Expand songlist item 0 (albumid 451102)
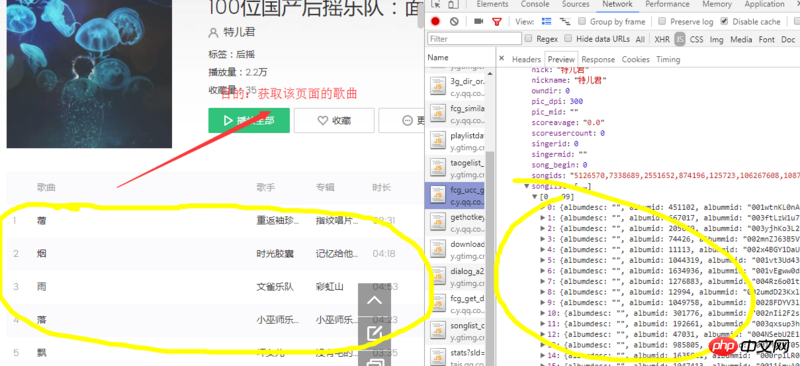The image size is (800, 366). (543, 208)
